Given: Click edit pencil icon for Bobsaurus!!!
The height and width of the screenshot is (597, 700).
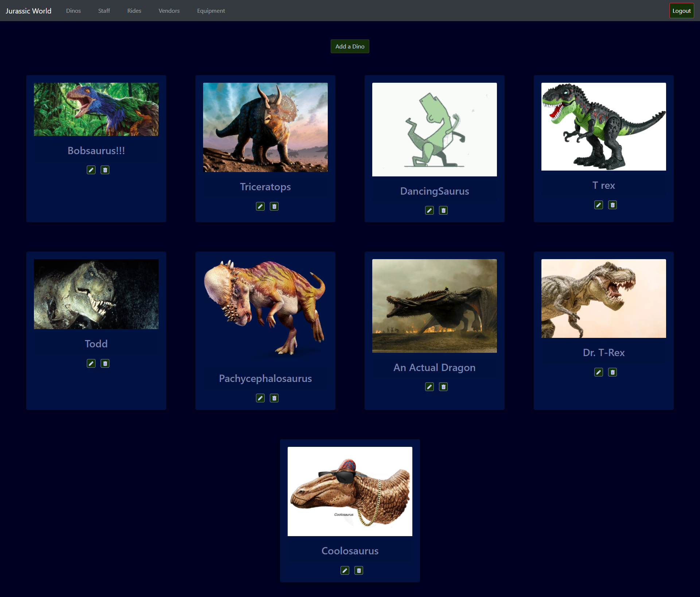Looking at the screenshot, I should [x=91, y=170].
